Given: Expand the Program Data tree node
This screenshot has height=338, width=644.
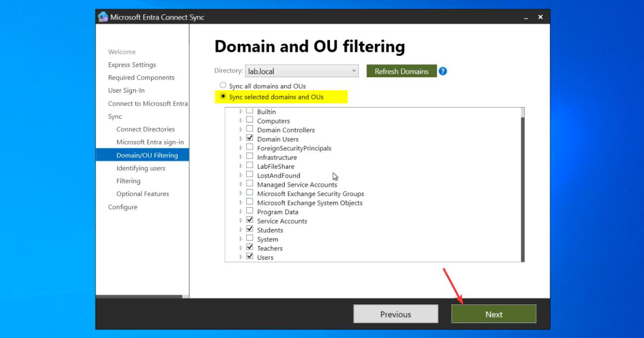Looking at the screenshot, I should (241, 212).
